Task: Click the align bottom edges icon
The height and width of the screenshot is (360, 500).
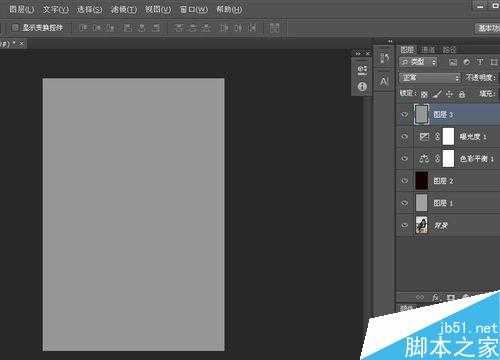Action: pyautogui.click(x=111, y=28)
